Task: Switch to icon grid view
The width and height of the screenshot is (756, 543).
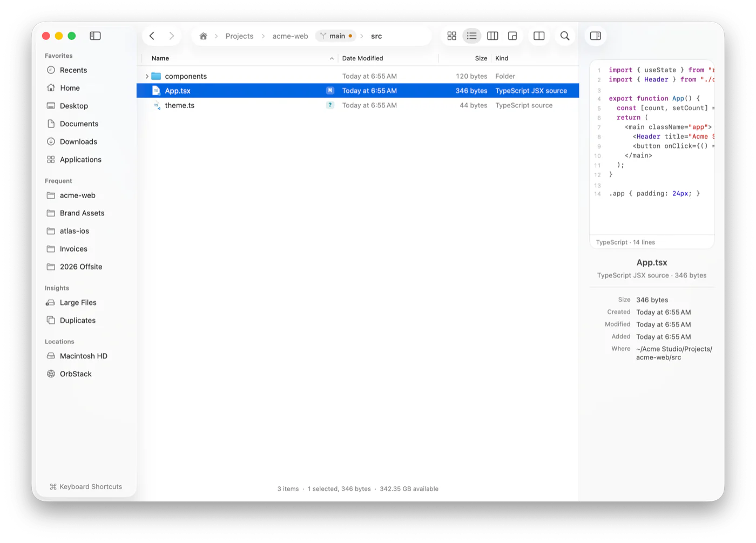Action: pyautogui.click(x=452, y=36)
